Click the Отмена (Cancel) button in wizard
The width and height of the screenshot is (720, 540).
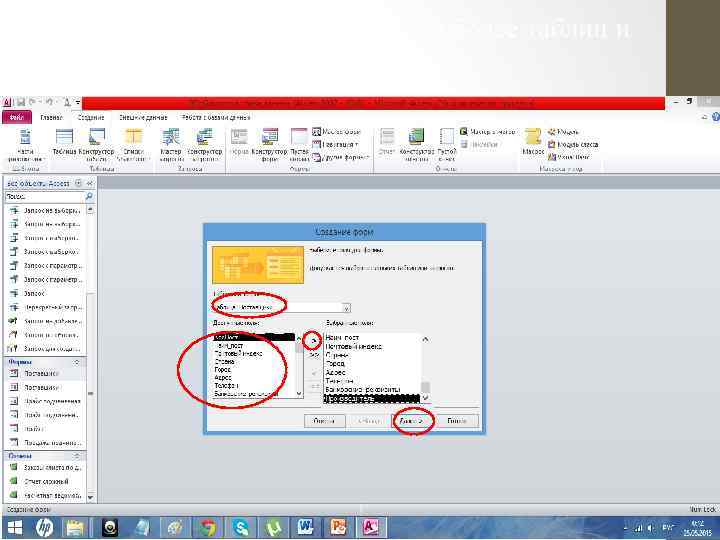coord(325,421)
